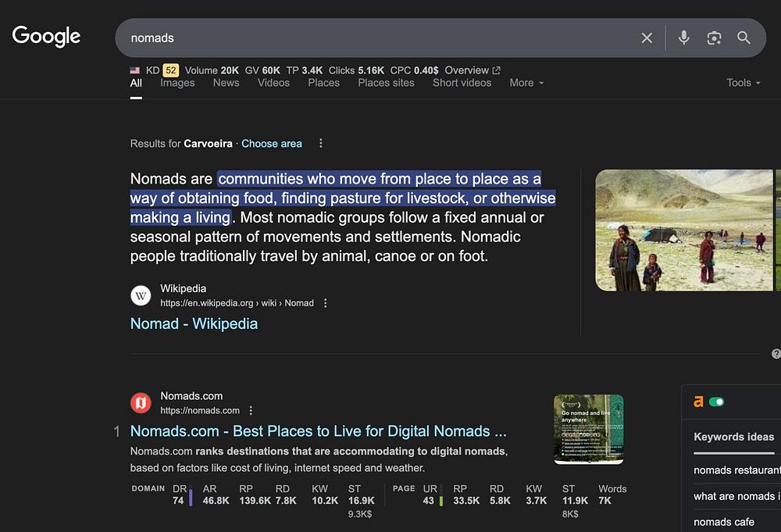Click the US flag icon

point(134,70)
